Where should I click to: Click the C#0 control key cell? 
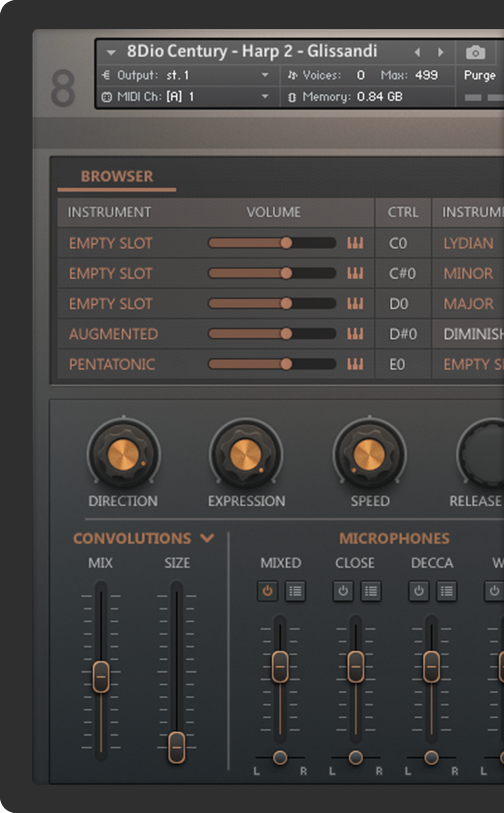tap(402, 273)
